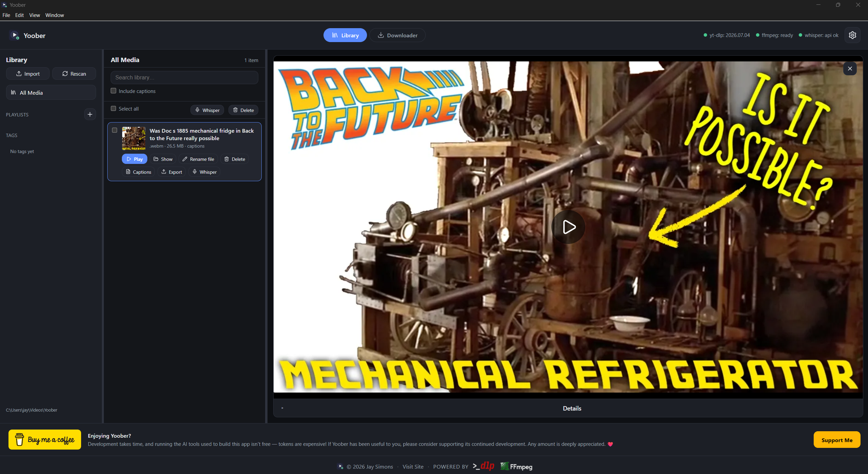Image resolution: width=868 pixels, height=474 pixels.
Task: Open the settings gear icon
Action: click(x=852, y=35)
